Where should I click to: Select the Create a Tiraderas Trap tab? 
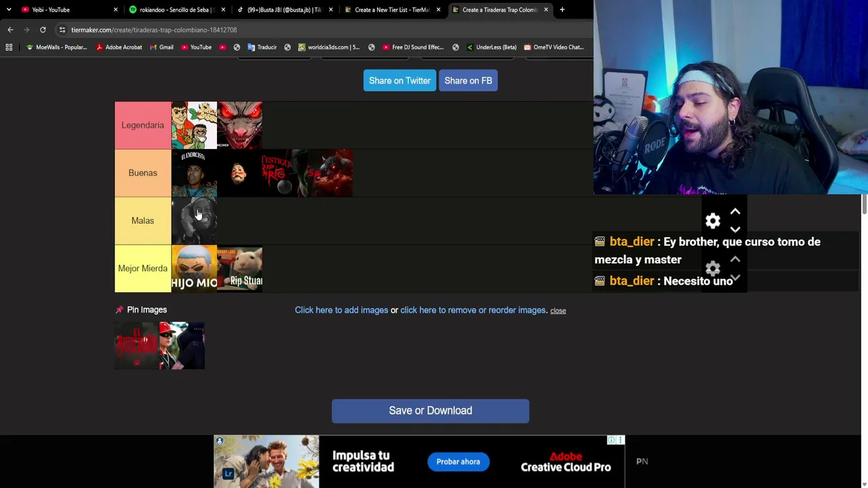pos(500,9)
